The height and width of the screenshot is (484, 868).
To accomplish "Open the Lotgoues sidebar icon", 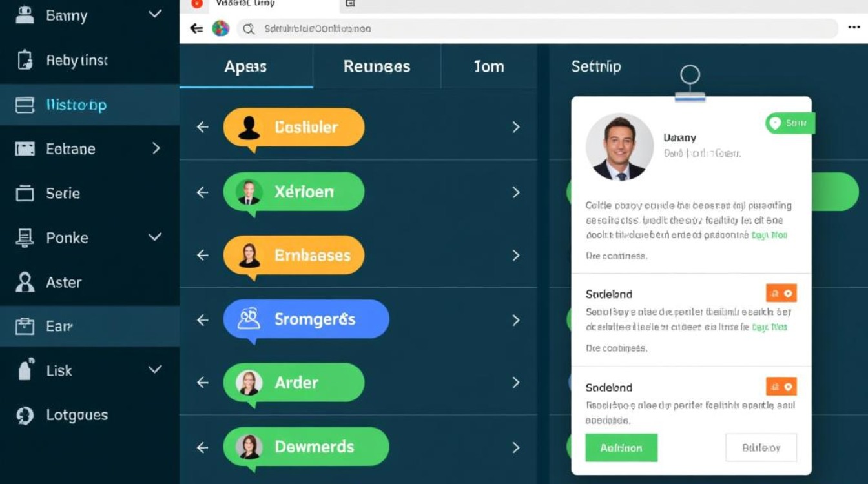I will 25,415.
